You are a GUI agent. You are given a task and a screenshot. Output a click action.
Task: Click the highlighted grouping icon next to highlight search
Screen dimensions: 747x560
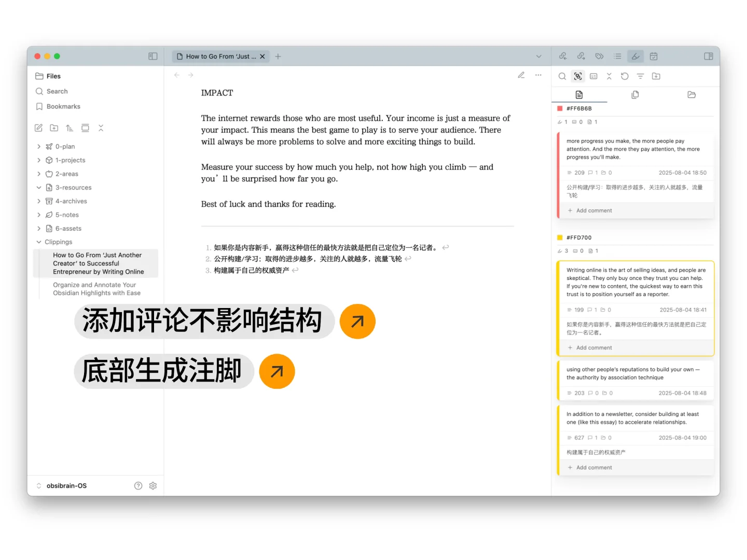coord(578,76)
